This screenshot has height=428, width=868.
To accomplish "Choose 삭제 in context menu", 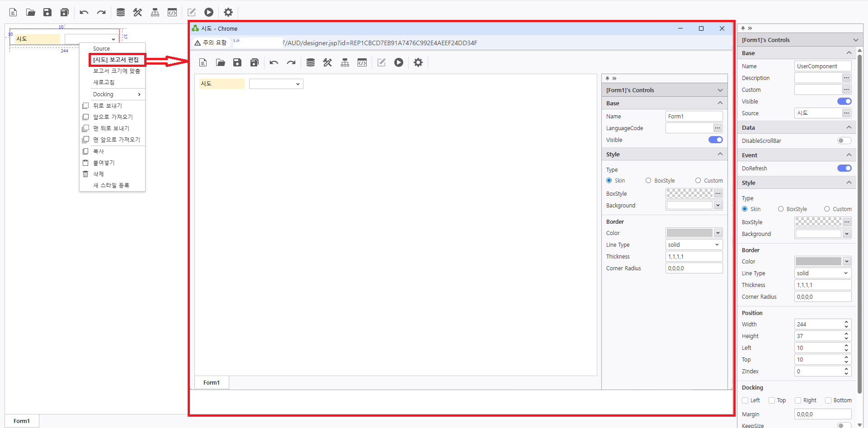I will (x=99, y=174).
